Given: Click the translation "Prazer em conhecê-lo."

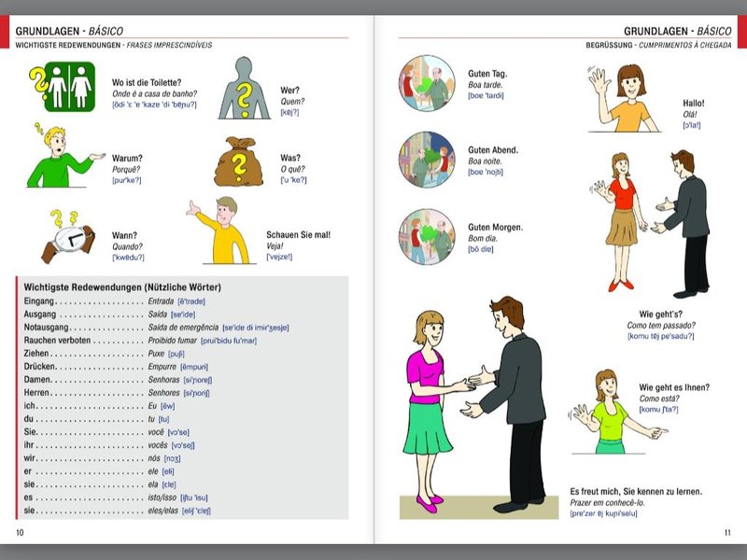Looking at the screenshot, I should (x=608, y=503).
